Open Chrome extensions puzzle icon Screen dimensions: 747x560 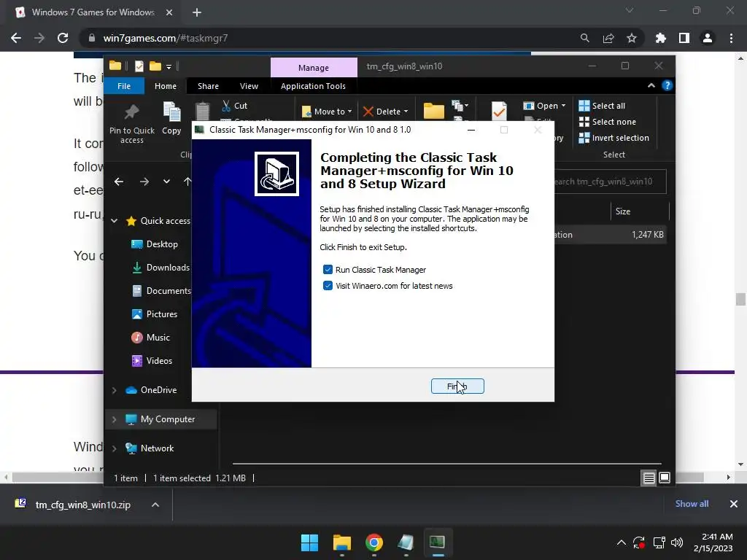tap(660, 38)
